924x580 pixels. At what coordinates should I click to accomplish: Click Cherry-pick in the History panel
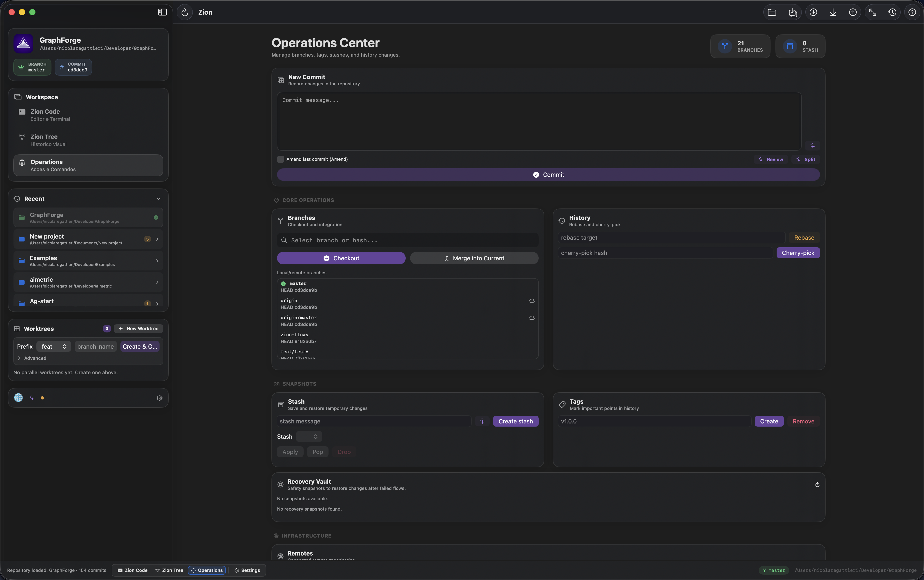tap(797, 252)
